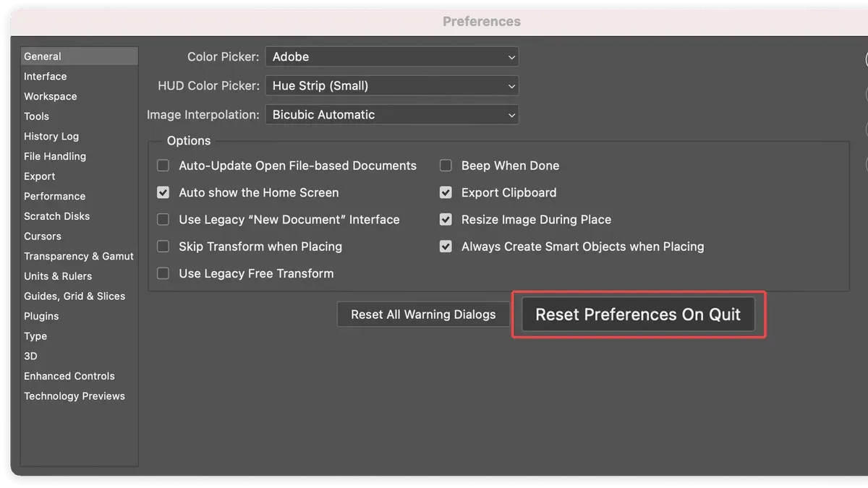The height and width of the screenshot is (488, 868).
Task: Enable Auto-Update Open File-based Documents
Action: pyautogui.click(x=163, y=166)
